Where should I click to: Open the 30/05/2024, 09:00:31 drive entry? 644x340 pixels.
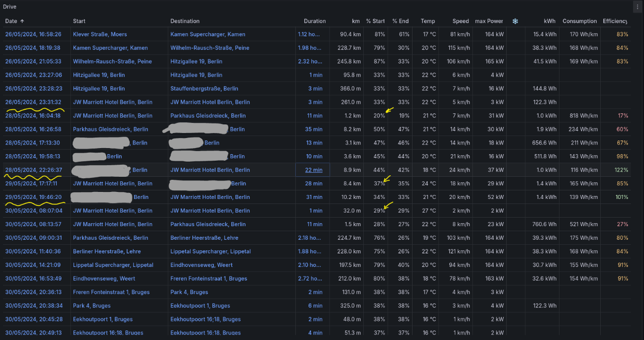33,238
